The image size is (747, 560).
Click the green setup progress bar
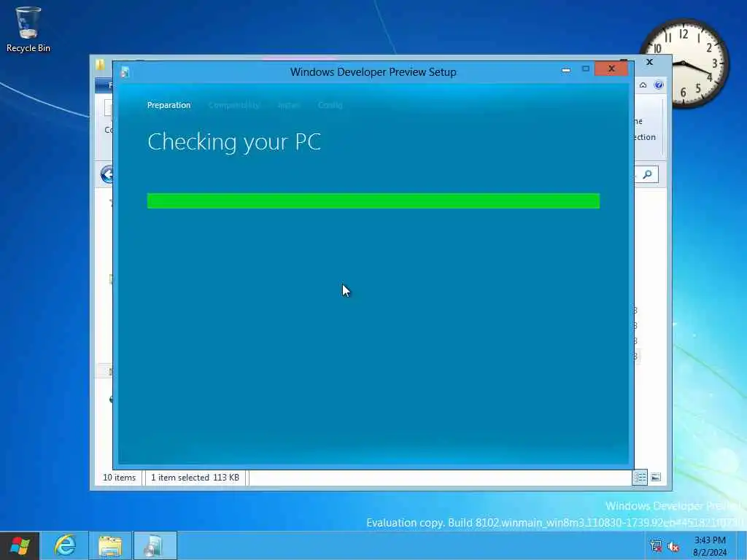(x=373, y=201)
